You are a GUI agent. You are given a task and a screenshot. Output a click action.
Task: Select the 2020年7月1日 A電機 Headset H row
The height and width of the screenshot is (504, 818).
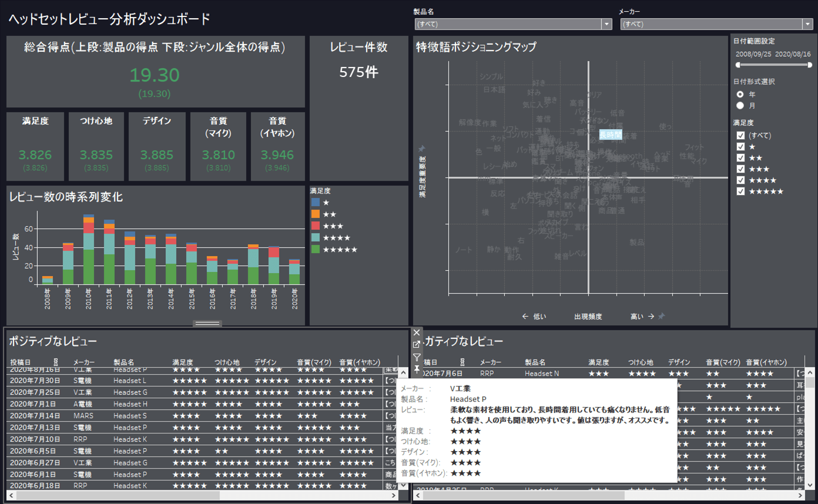click(x=203, y=404)
